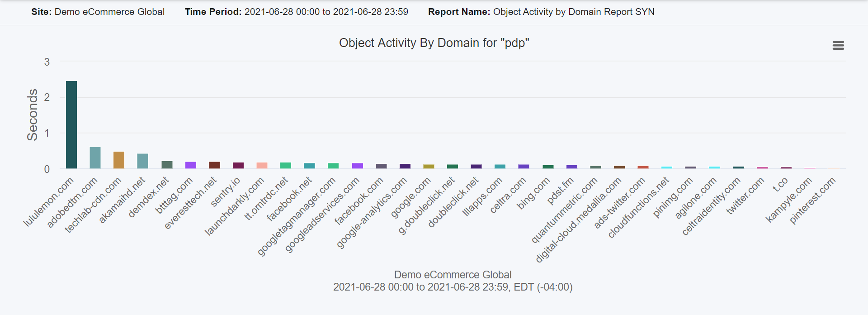
Task: Select the tt.omtrdc.net green bar
Action: tap(286, 166)
